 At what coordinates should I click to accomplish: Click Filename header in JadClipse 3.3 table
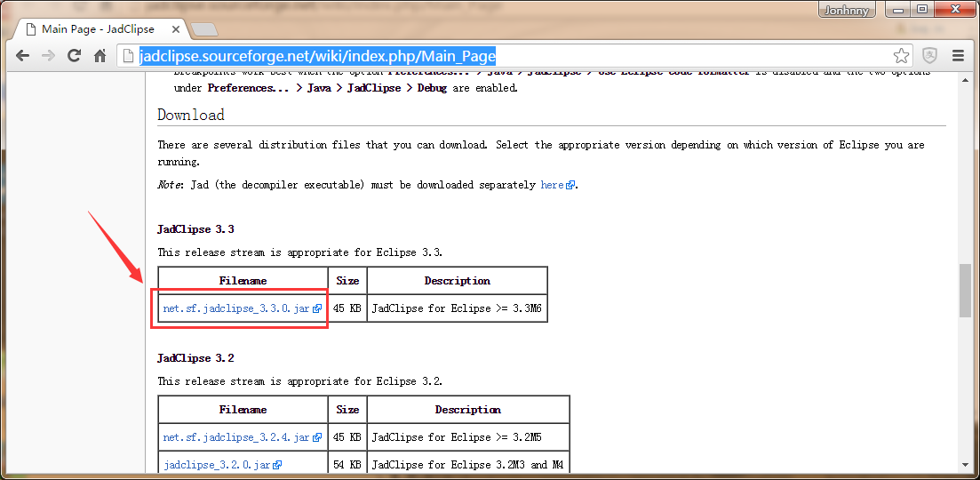click(x=243, y=281)
